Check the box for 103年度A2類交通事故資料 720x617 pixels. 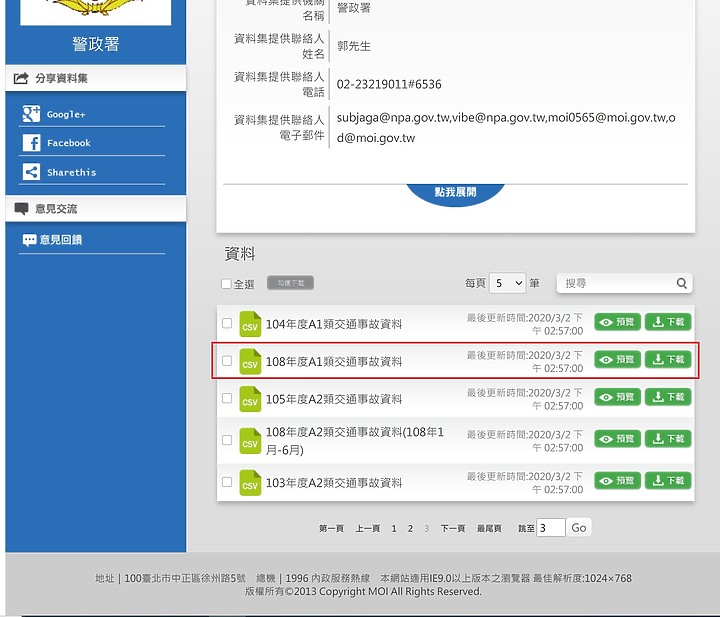(227, 482)
